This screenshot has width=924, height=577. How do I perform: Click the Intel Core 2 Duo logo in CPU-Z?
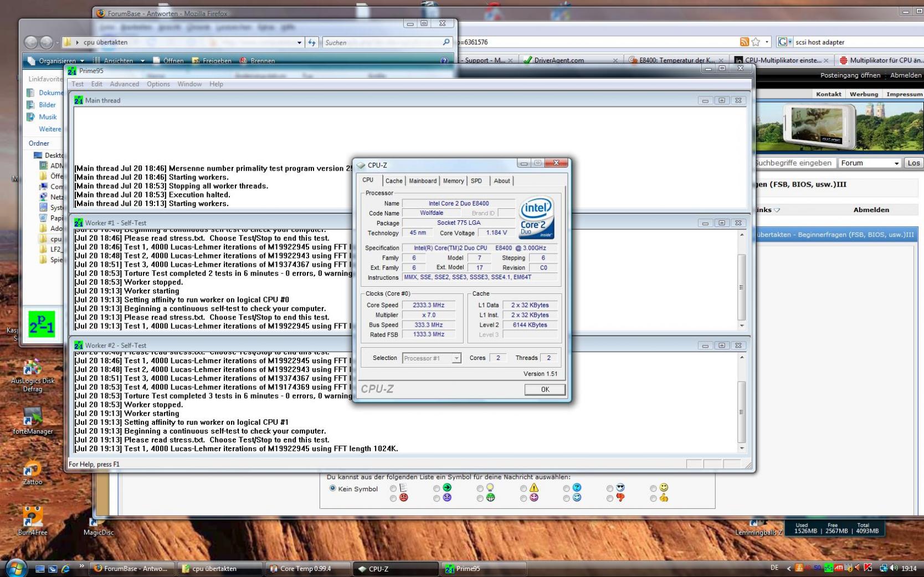(x=536, y=219)
